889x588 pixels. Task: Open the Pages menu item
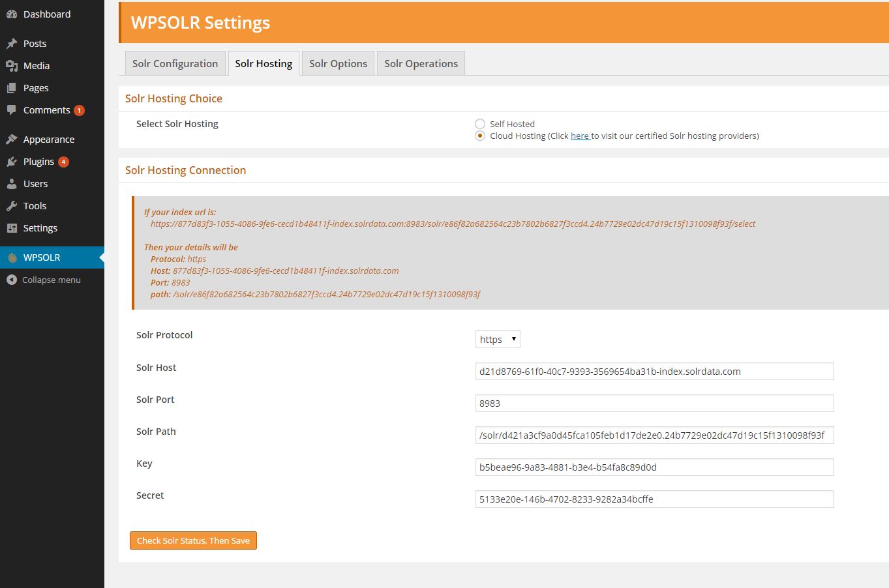52,88
